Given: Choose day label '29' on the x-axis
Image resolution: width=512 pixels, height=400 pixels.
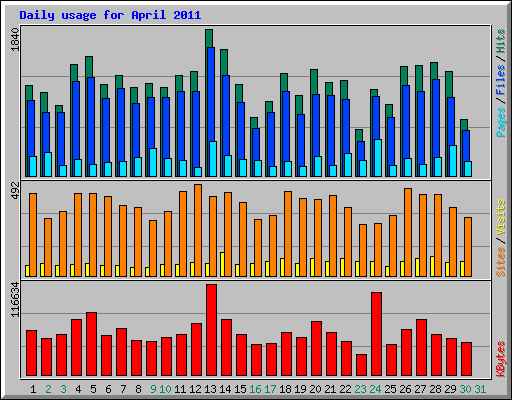Looking at the screenshot, I should (450, 389).
